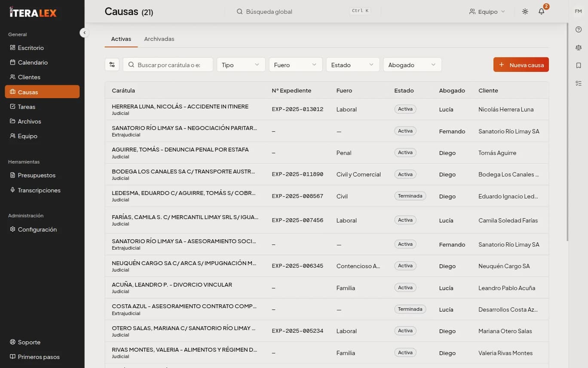Click the IteraLex logo

click(x=33, y=12)
